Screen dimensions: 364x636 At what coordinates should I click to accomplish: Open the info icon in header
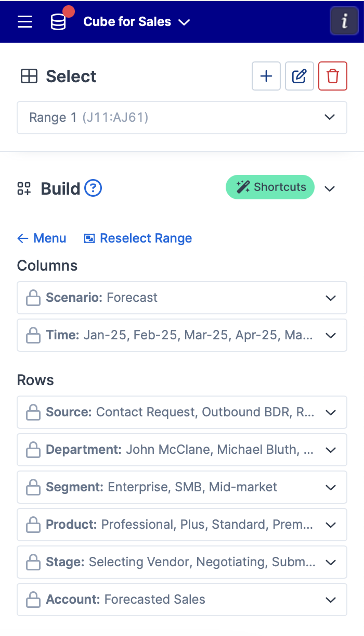point(344,21)
